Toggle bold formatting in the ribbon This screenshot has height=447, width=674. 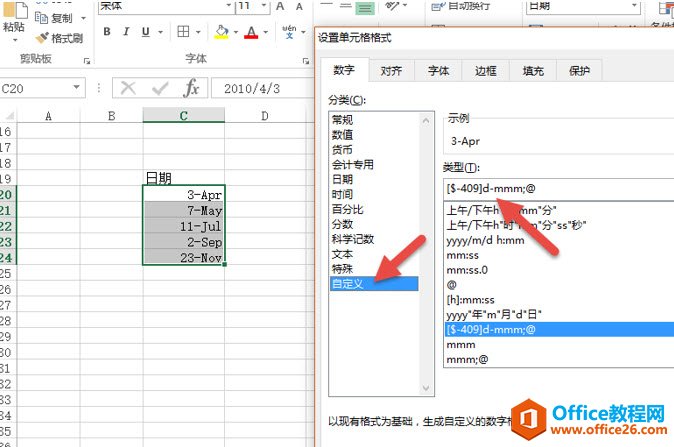click(x=106, y=32)
